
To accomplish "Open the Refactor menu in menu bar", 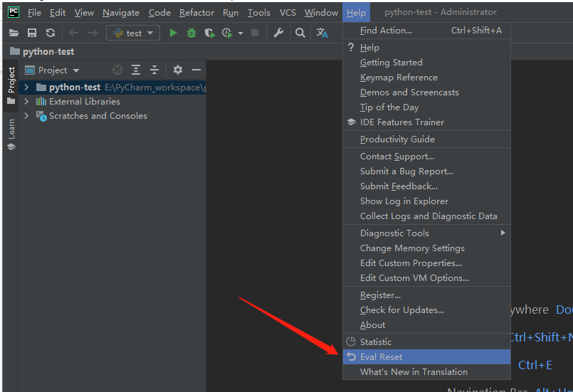I will pos(196,12).
